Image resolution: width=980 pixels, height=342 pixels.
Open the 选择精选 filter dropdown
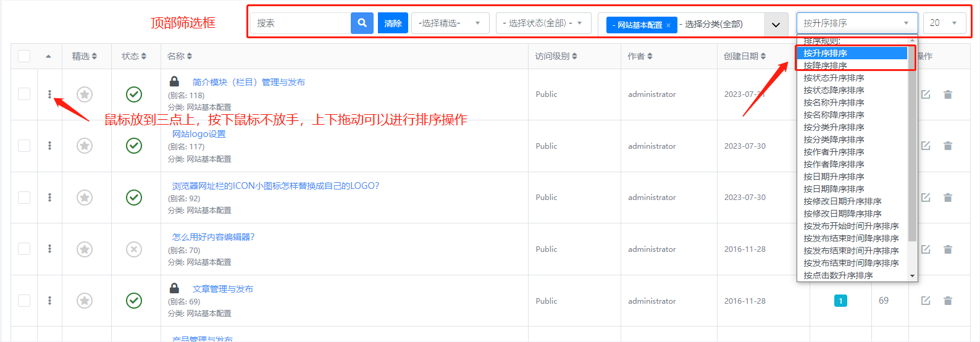tap(450, 23)
